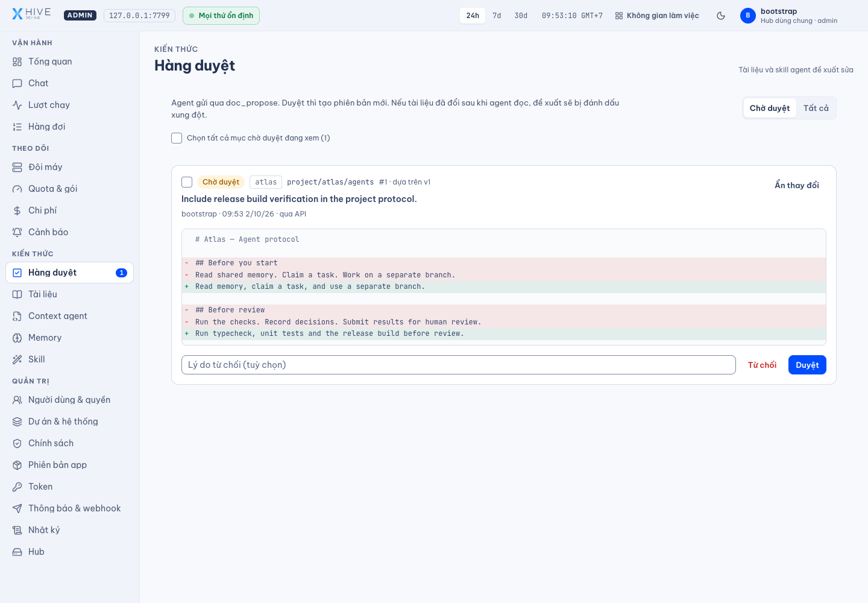This screenshot has height=603, width=868.
Task: Select the 24h time range
Action: [x=473, y=16]
